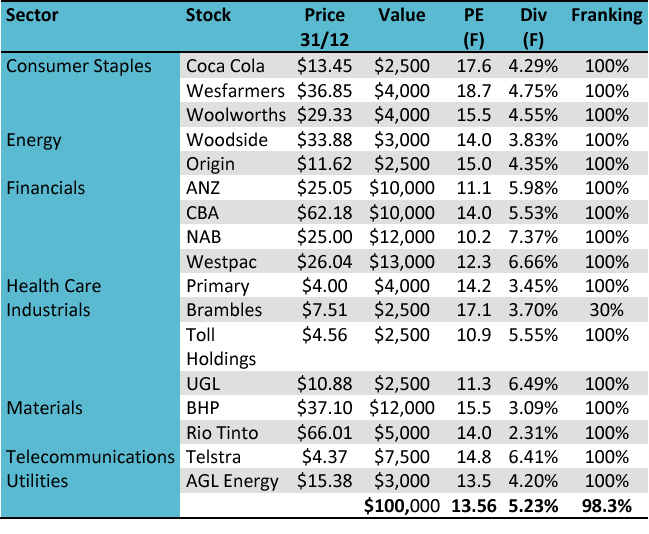Click Rio Tinto's price $66.01

tap(324, 432)
